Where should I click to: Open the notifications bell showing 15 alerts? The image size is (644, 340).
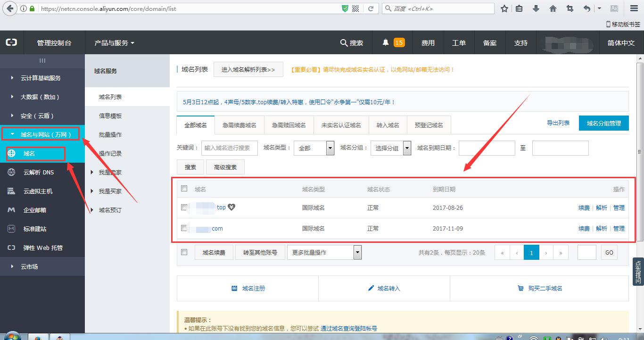coord(393,42)
